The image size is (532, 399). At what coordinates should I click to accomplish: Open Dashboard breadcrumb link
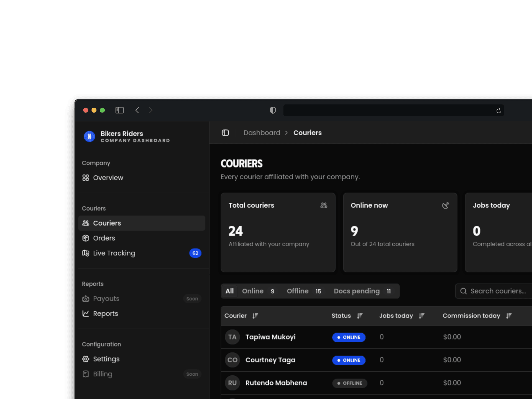pyautogui.click(x=262, y=133)
